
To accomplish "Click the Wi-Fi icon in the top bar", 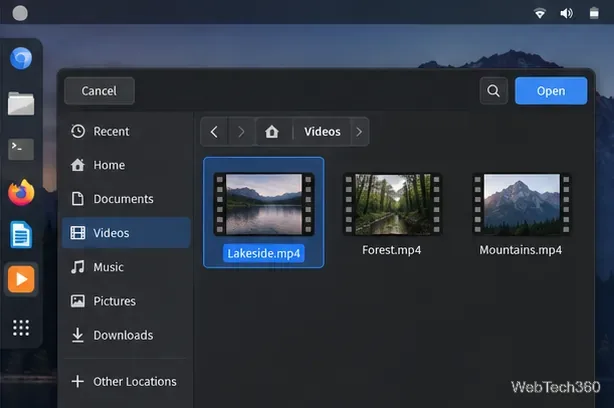I will pyautogui.click(x=540, y=13).
